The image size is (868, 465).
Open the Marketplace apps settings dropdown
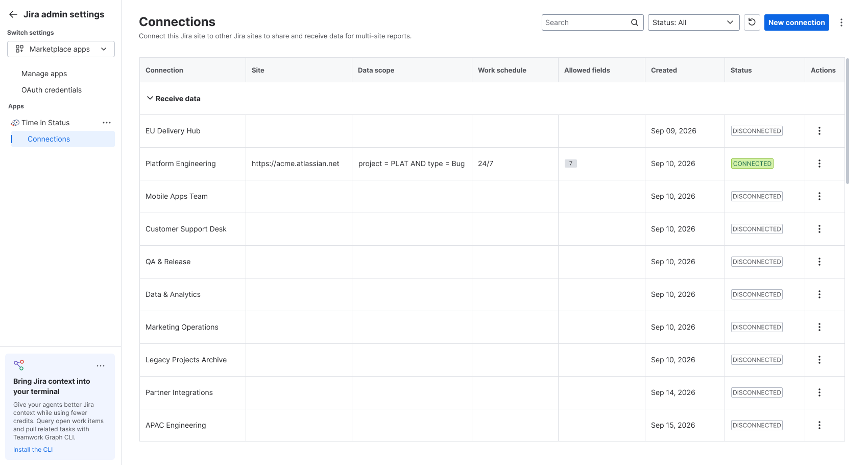(x=61, y=49)
